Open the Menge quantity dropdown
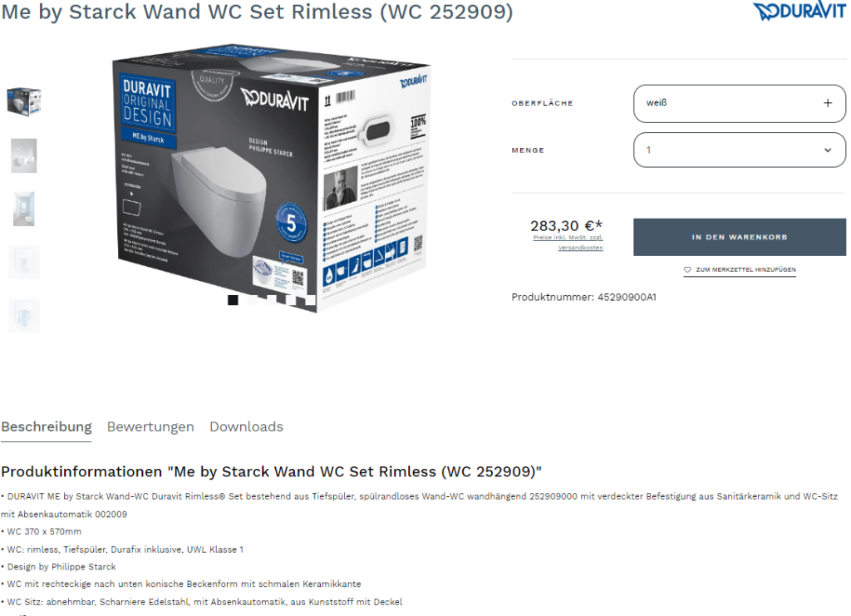 click(x=739, y=150)
